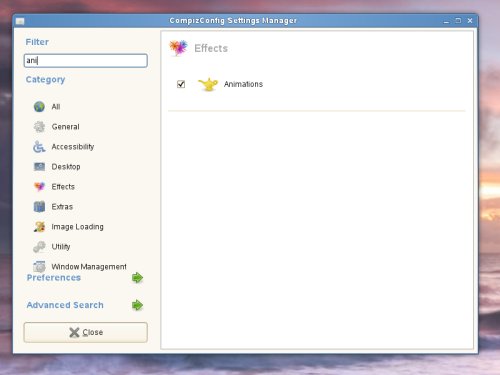Image resolution: width=500 pixels, height=375 pixels.
Task: Click the Filter text field
Action: tap(86, 61)
